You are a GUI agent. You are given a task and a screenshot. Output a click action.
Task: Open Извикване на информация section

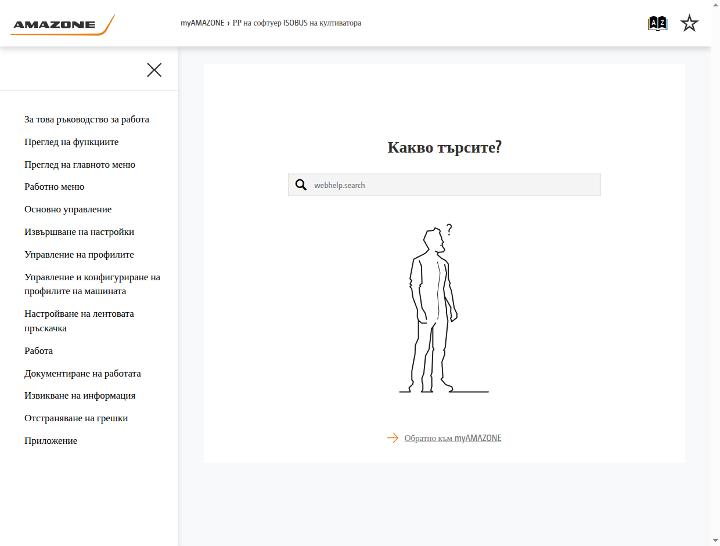[x=80, y=396]
